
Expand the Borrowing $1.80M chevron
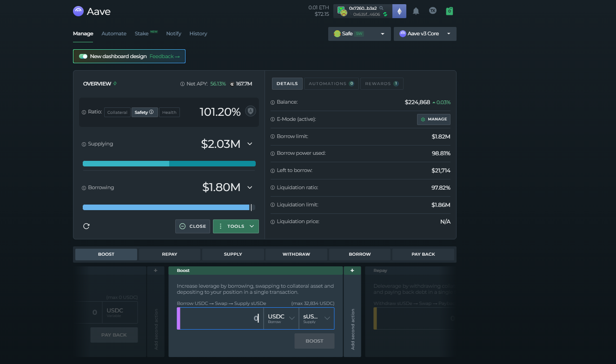250,188
